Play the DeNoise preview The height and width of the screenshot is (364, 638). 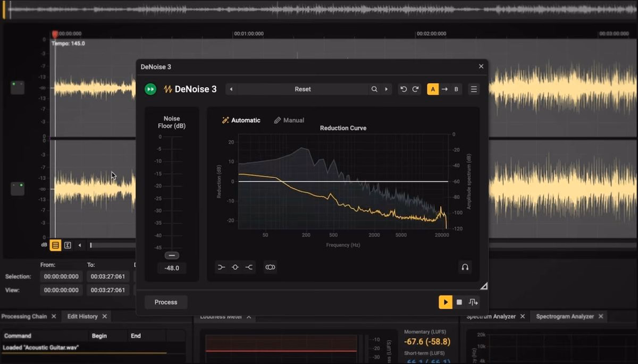tap(445, 302)
